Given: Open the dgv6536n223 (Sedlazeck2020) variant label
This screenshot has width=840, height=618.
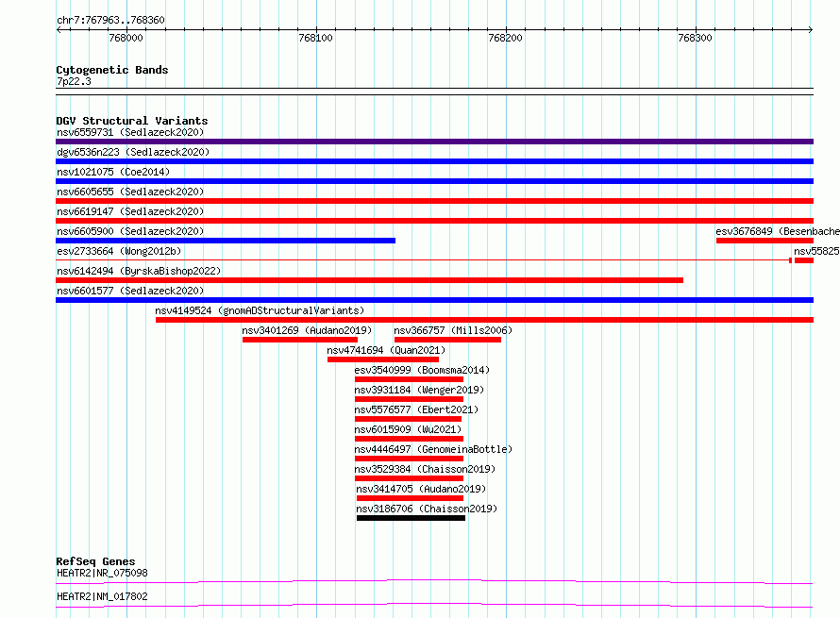Looking at the screenshot, I should (133, 152).
